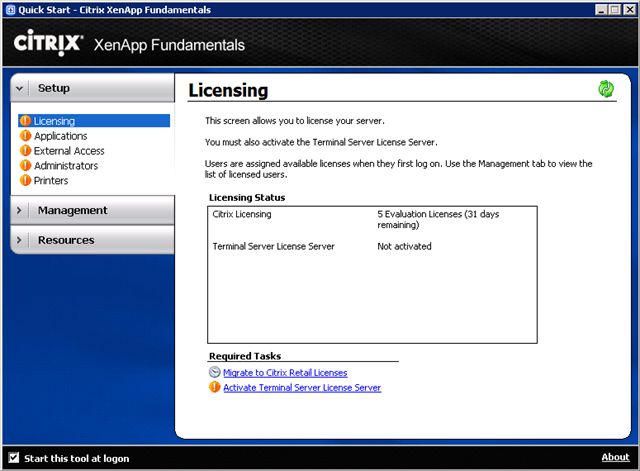
Task: Select Licensing in the Setup list
Action: (94, 121)
